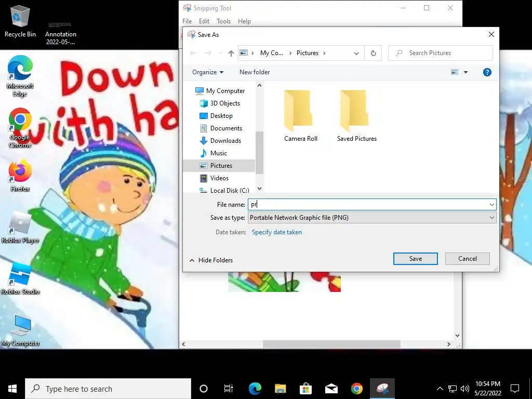Open the Recycle Bin desktop icon
Viewport: 532px width, 399px height.
tap(20, 21)
